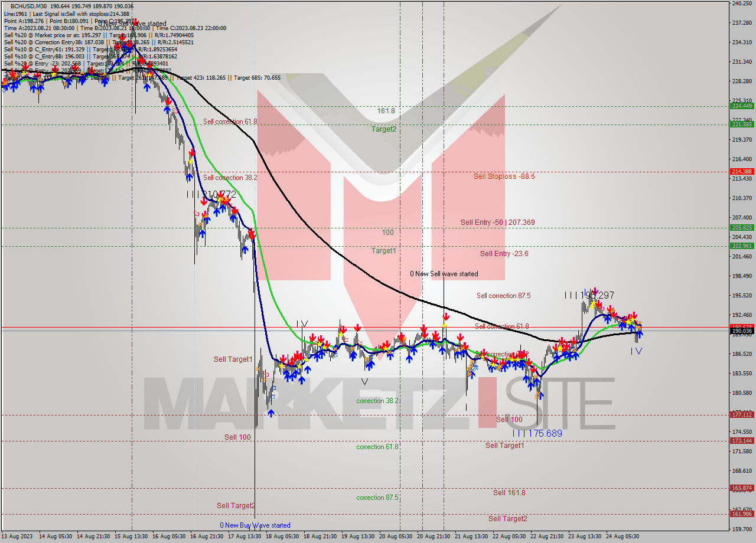
Task: Click 'Sell %10 @ C_Entry61: 191.329' text
Action: pyautogui.click(x=44, y=49)
